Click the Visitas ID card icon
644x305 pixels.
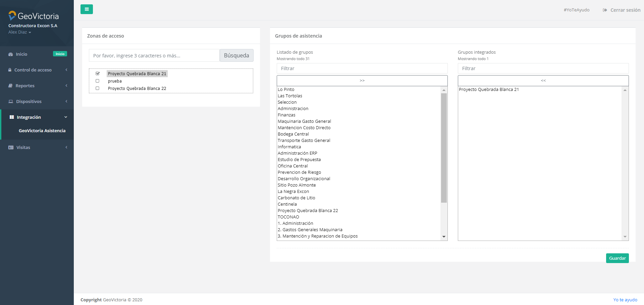coord(11,148)
